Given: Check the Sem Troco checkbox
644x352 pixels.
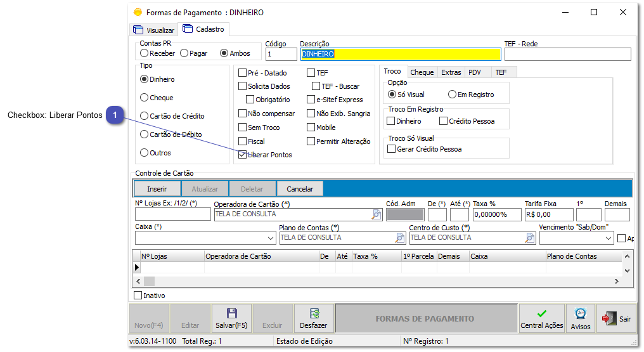Looking at the screenshot, I should (x=242, y=127).
